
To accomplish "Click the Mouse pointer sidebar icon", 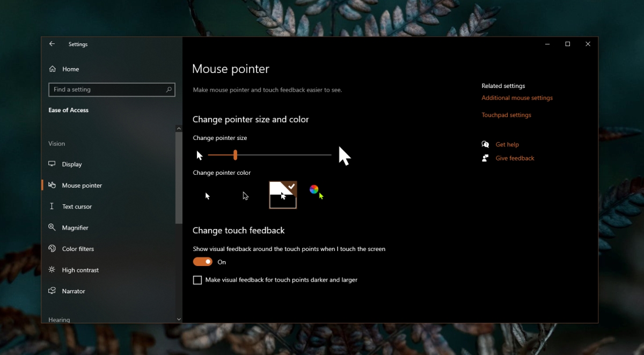I will (52, 185).
